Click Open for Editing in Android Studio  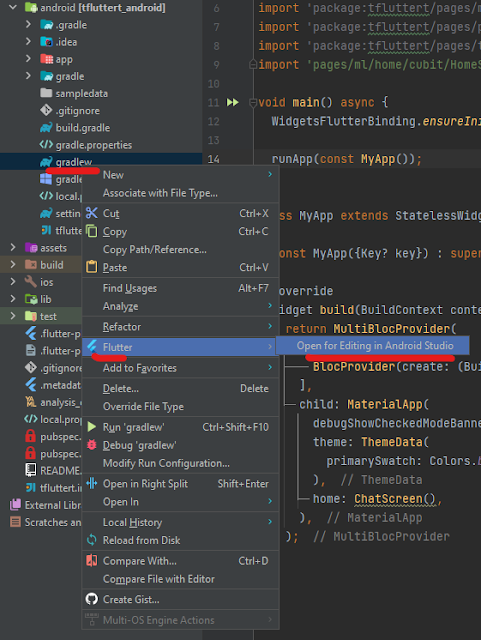(x=372, y=346)
